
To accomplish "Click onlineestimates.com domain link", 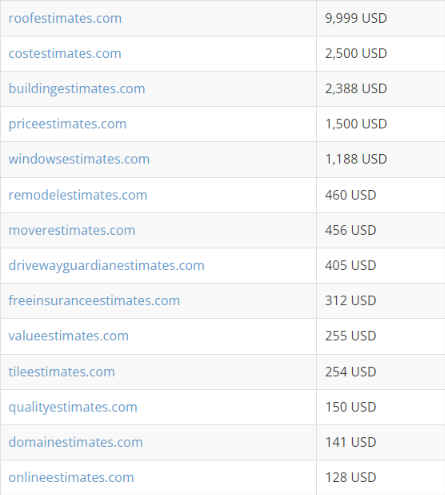I will [71, 478].
